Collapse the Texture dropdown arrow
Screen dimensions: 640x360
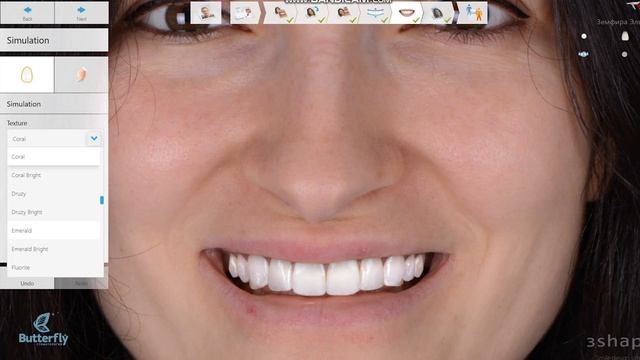click(94, 138)
